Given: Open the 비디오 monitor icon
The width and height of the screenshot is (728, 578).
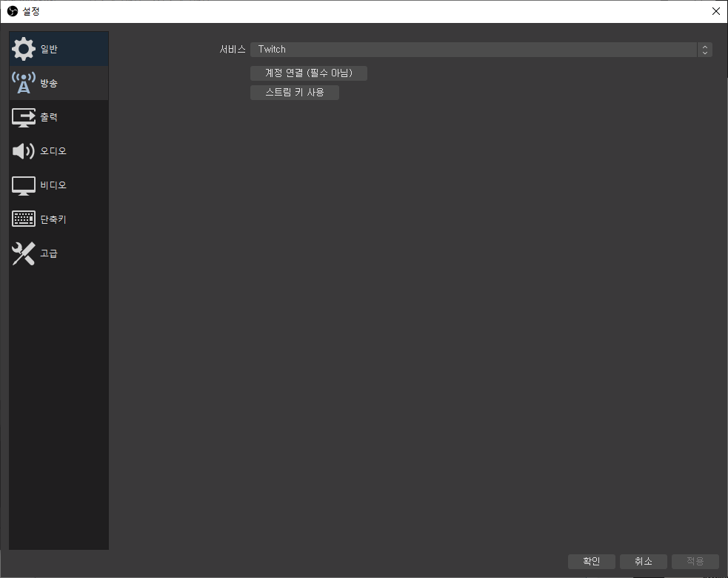Looking at the screenshot, I should (24, 185).
